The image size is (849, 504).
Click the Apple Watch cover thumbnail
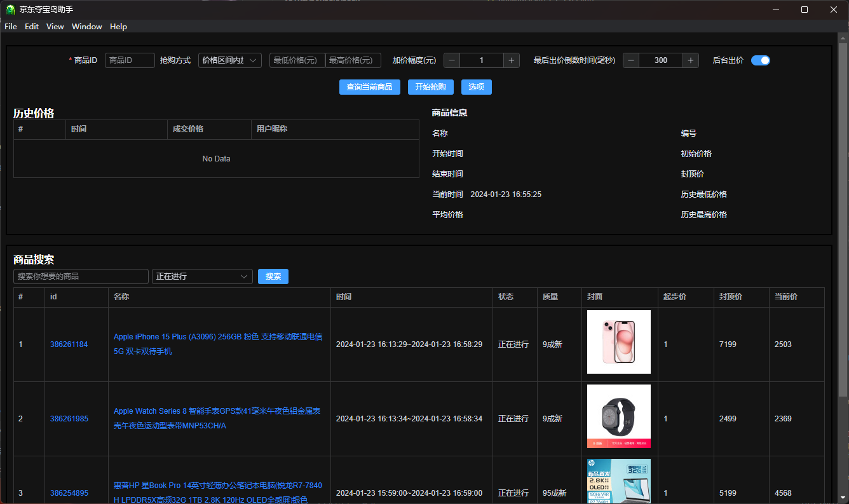[619, 416]
